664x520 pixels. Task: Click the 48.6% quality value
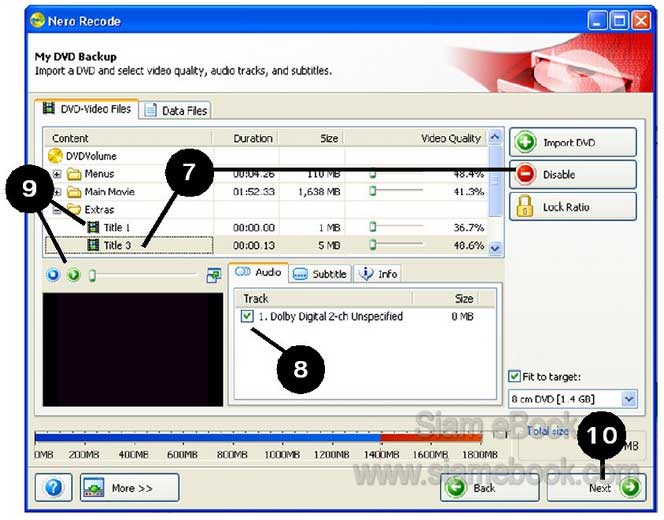(468, 245)
